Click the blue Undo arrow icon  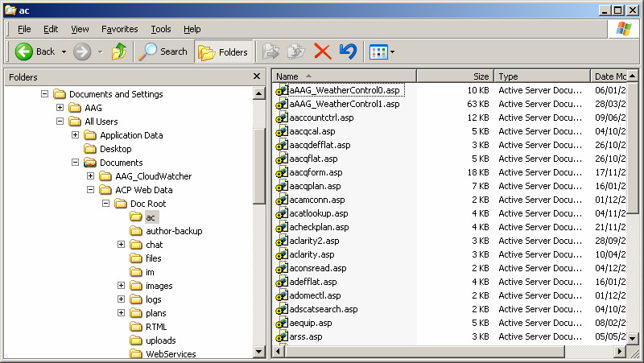click(349, 52)
